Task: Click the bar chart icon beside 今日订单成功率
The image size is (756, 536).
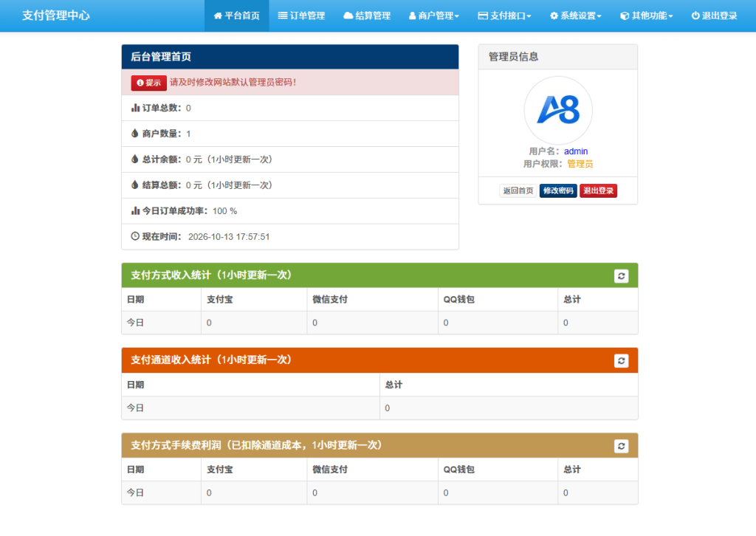Action: pyautogui.click(x=136, y=210)
